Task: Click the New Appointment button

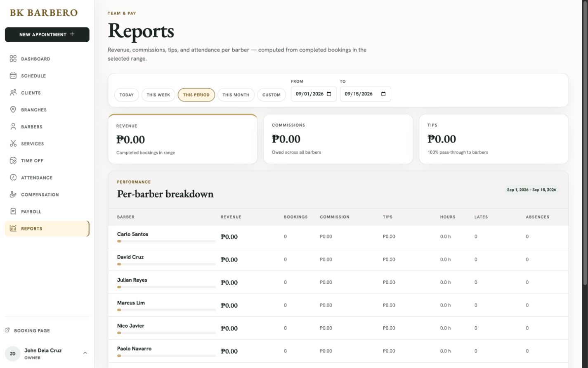Action: point(47,35)
